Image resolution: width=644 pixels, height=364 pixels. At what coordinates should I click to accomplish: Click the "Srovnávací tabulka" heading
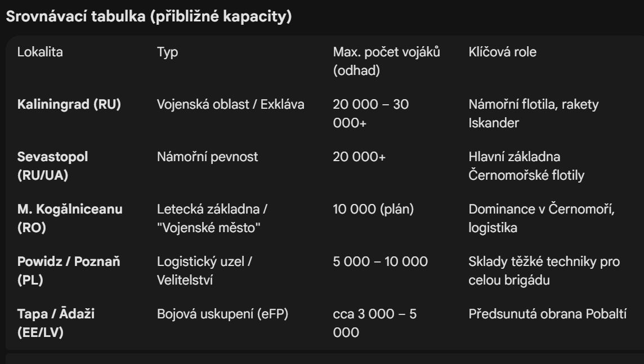(149, 16)
